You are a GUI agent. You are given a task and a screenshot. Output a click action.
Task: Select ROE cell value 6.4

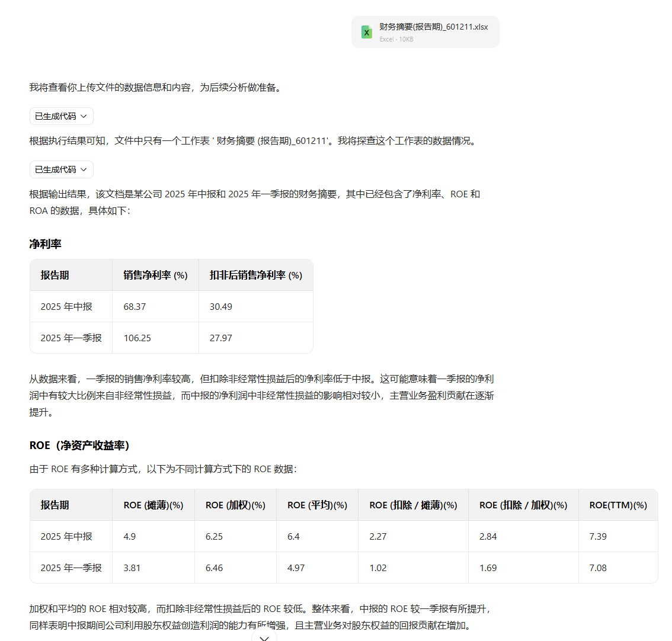(293, 537)
